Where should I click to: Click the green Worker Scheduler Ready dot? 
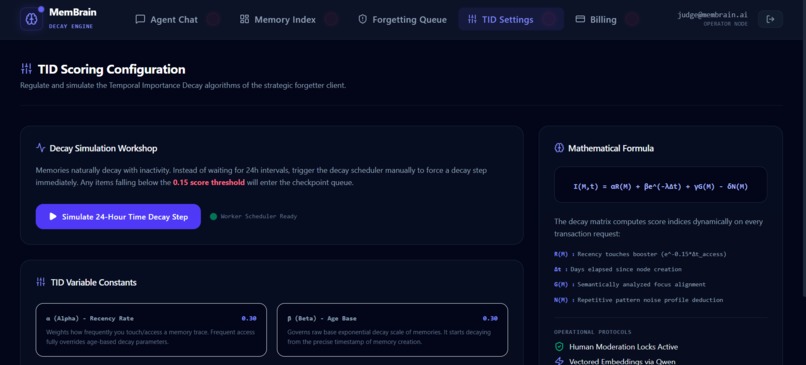[x=213, y=216]
